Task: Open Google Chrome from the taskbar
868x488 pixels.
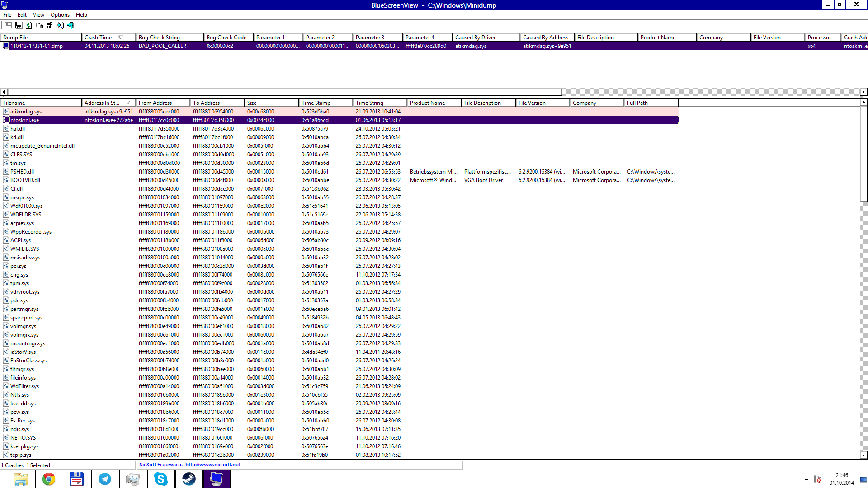Action: (x=48, y=479)
